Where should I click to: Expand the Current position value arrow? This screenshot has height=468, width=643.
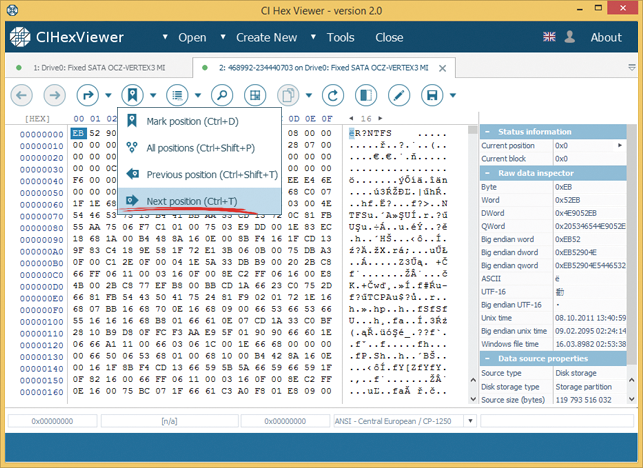620,145
